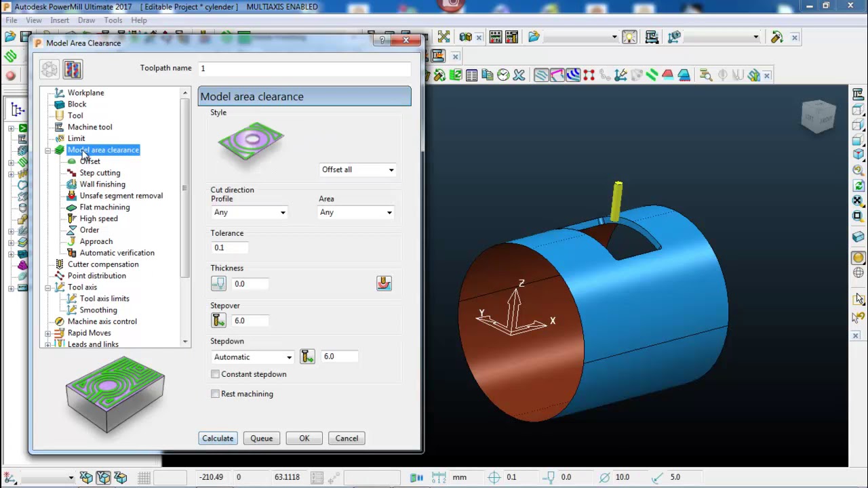This screenshot has width=868, height=488.
Task: Click the Queue button
Action: coord(261,439)
